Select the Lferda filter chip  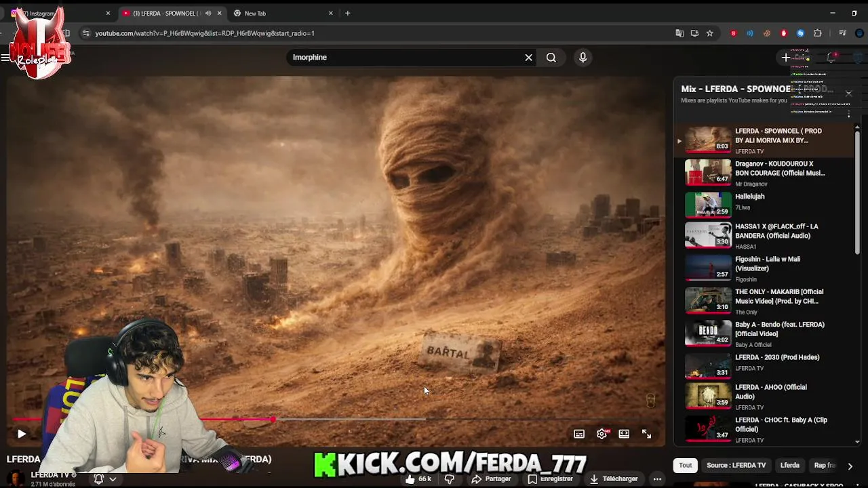(790, 466)
